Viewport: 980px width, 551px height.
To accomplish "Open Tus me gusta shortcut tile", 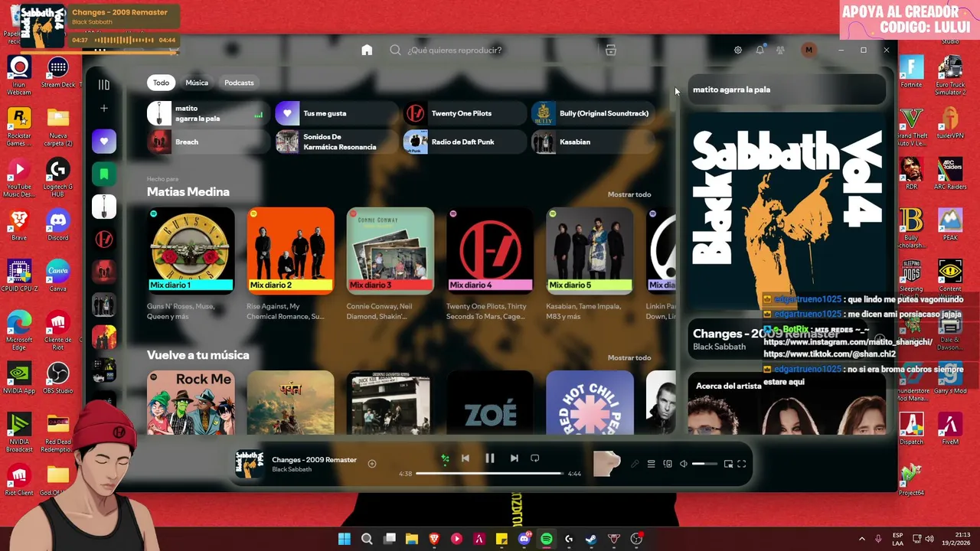I will [x=336, y=113].
